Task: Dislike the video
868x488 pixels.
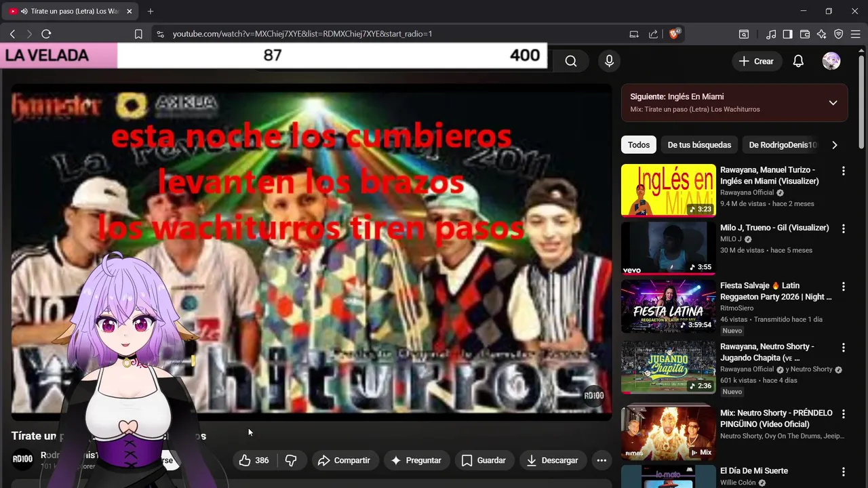Action: (x=291, y=460)
